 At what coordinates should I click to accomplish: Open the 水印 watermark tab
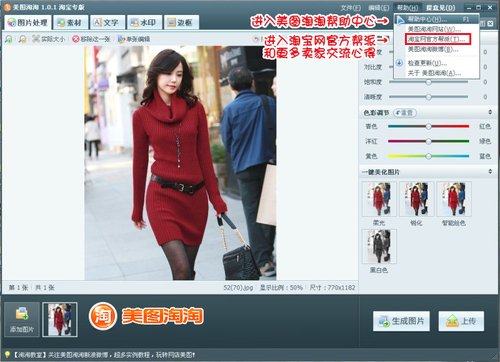[144, 22]
